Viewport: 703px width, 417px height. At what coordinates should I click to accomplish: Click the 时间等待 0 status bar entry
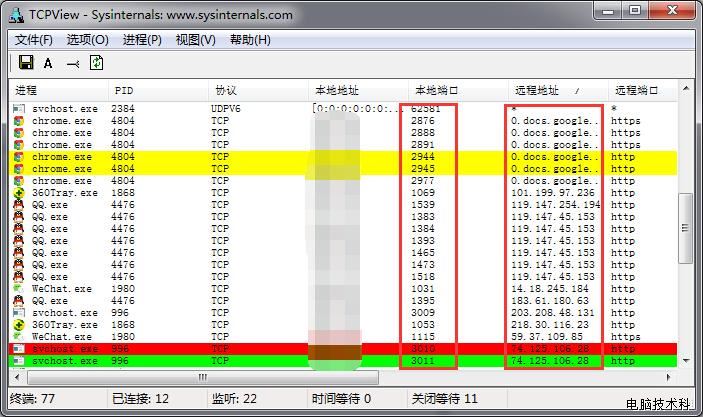[x=341, y=399]
